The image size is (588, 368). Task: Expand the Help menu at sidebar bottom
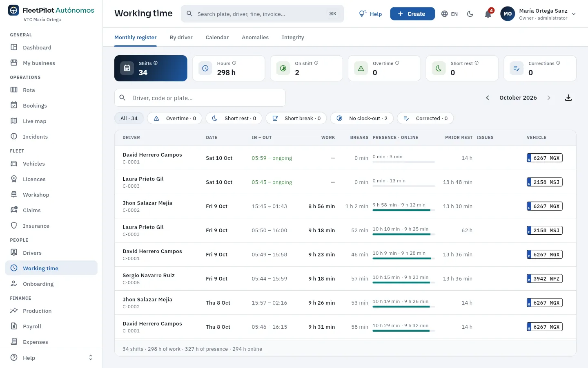[x=51, y=358]
